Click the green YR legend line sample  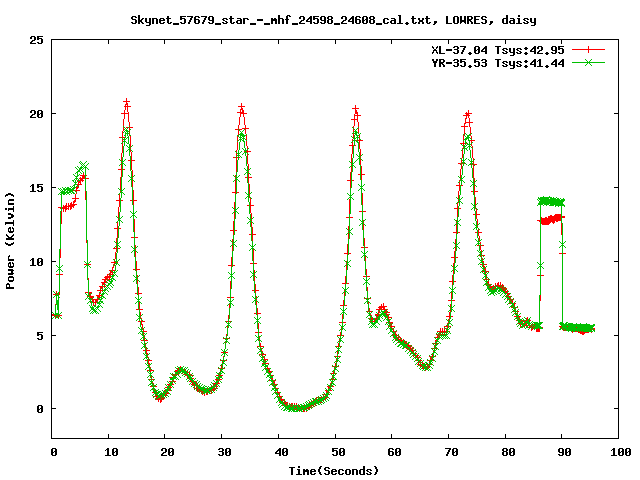[588, 62]
